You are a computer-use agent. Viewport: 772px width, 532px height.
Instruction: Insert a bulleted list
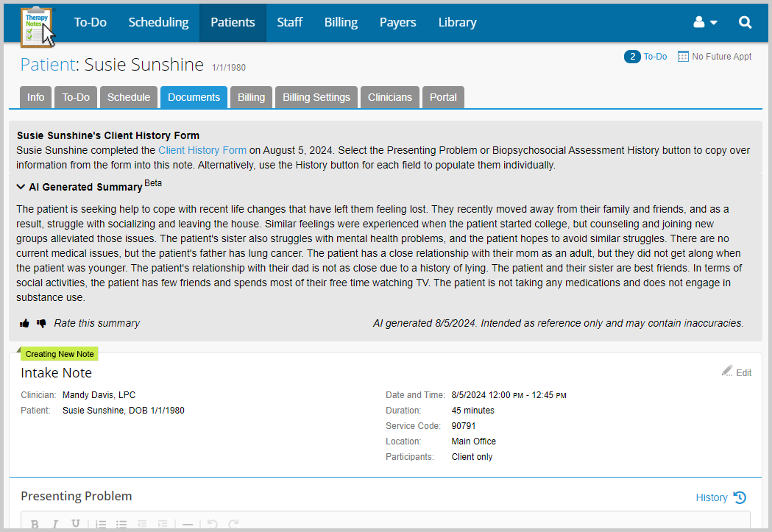[x=121, y=524]
